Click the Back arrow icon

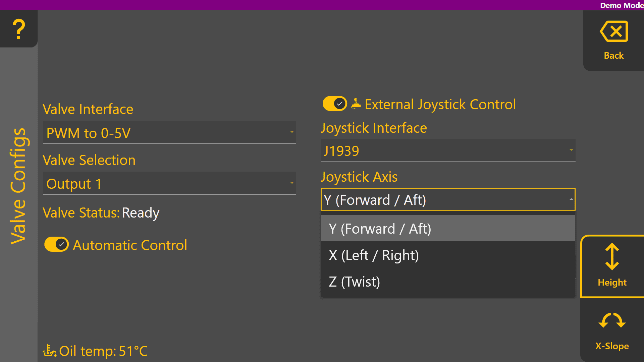pos(613,32)
